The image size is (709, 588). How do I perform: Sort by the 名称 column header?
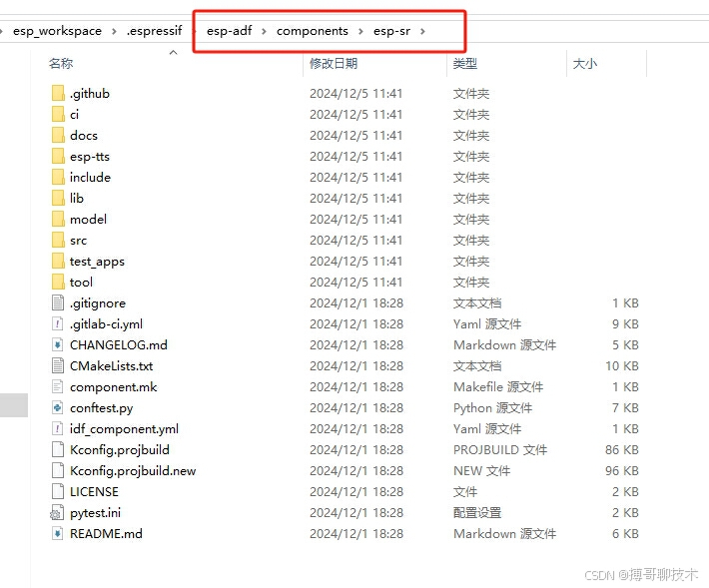point(61,63)
